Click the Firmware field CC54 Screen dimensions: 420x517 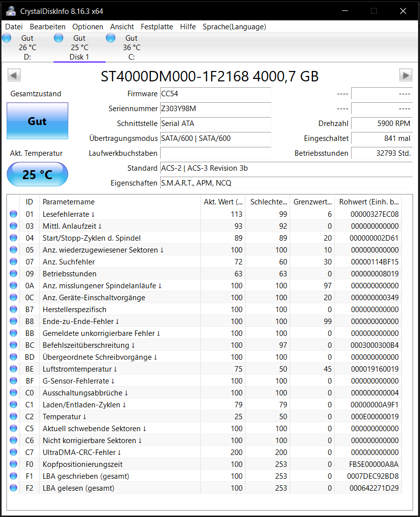(216, 94)
